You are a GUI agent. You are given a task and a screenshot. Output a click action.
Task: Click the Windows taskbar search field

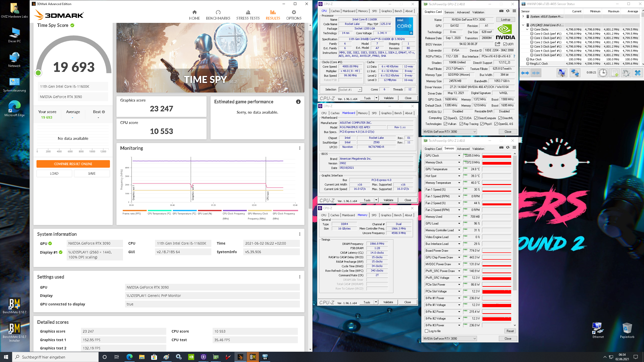(55, 357)
